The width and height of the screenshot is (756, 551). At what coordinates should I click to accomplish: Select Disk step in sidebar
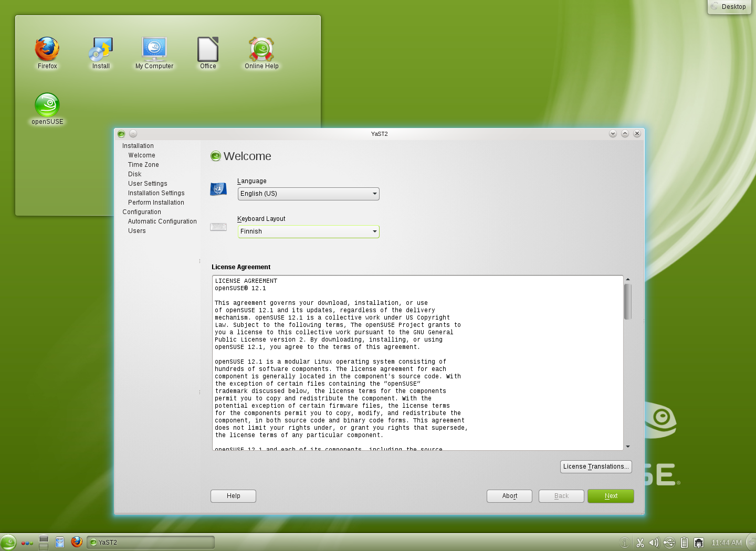coord(135,174)
